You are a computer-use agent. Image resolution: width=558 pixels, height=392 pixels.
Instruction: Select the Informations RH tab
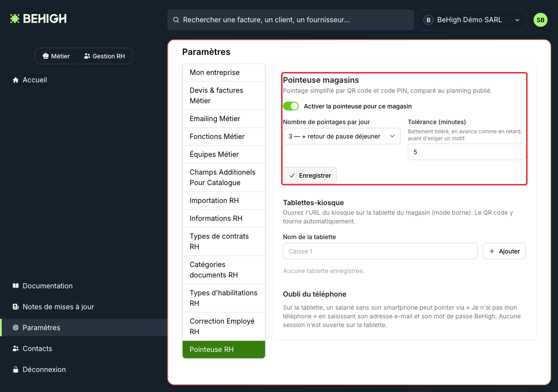pyautogui.click(x=224, y=218)
